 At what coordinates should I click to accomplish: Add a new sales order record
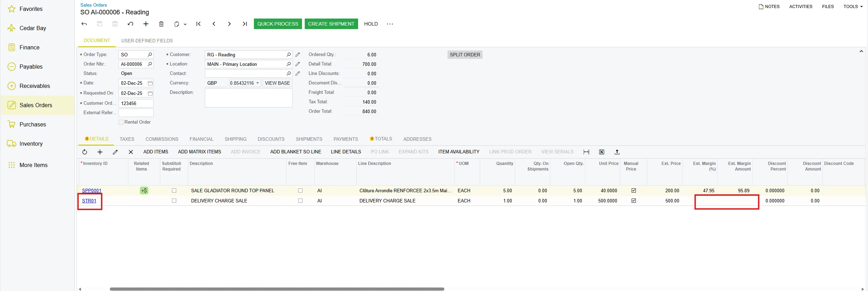pos(146,24)
